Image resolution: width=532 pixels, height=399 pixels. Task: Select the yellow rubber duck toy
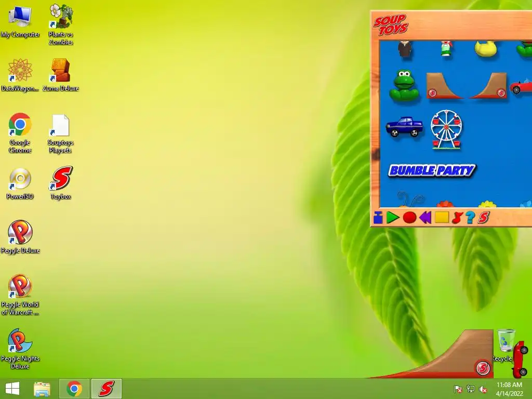486,48
